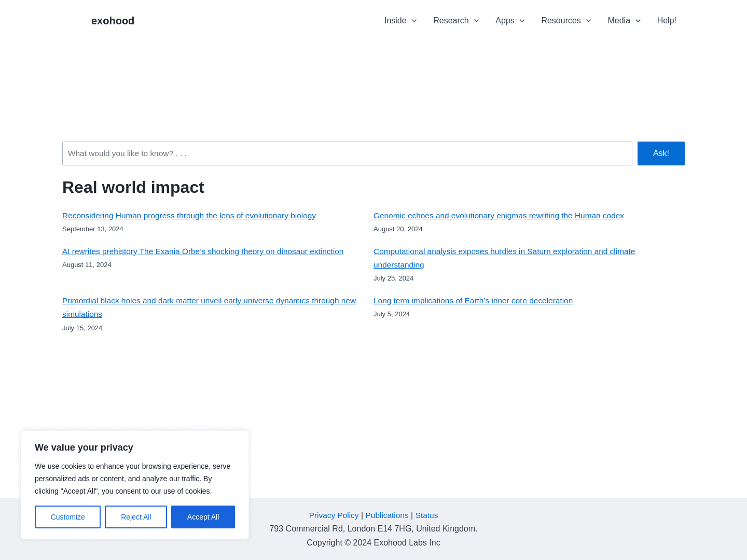Expand the Research dropdown arrow
This screenshot has height=560, width=747.
point(477,21)
